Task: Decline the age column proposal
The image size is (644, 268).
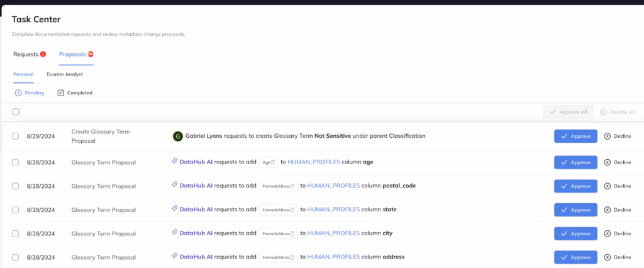Action: [x=618, y=162]
